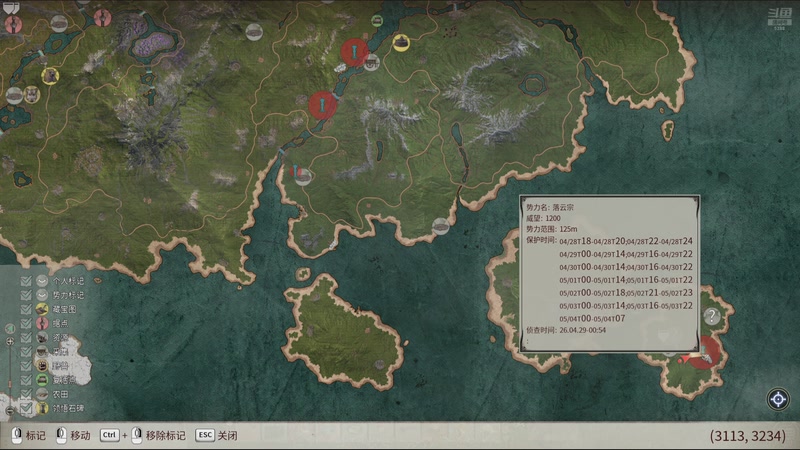Screen dimensions: 800x450
Task: Click the mouse icon next to 移动
Action: tap(61, 435)
